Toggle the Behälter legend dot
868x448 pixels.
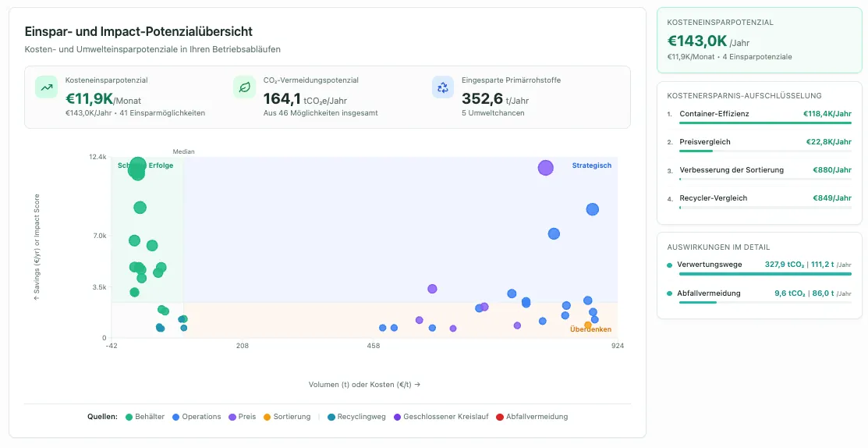click(129, 417)
